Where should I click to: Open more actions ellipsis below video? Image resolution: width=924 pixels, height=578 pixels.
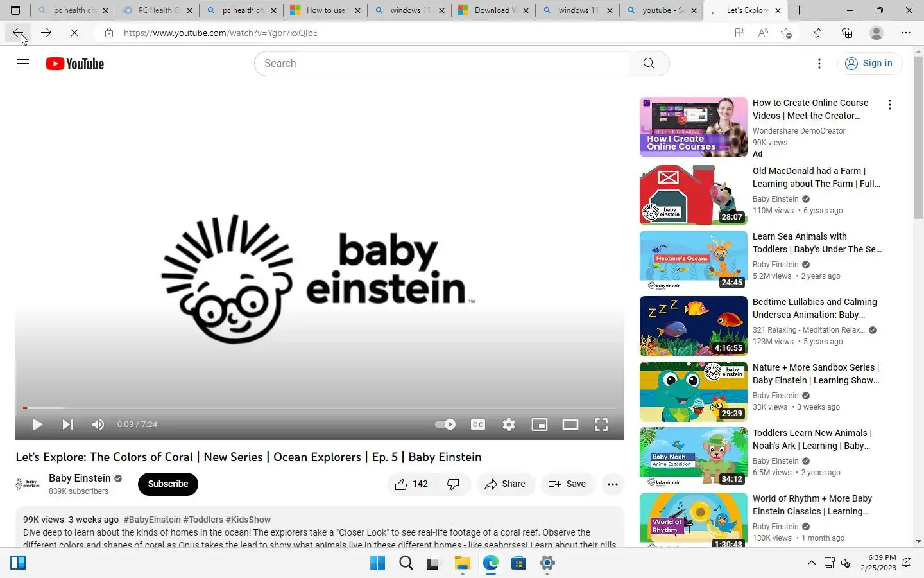point(613,484)
